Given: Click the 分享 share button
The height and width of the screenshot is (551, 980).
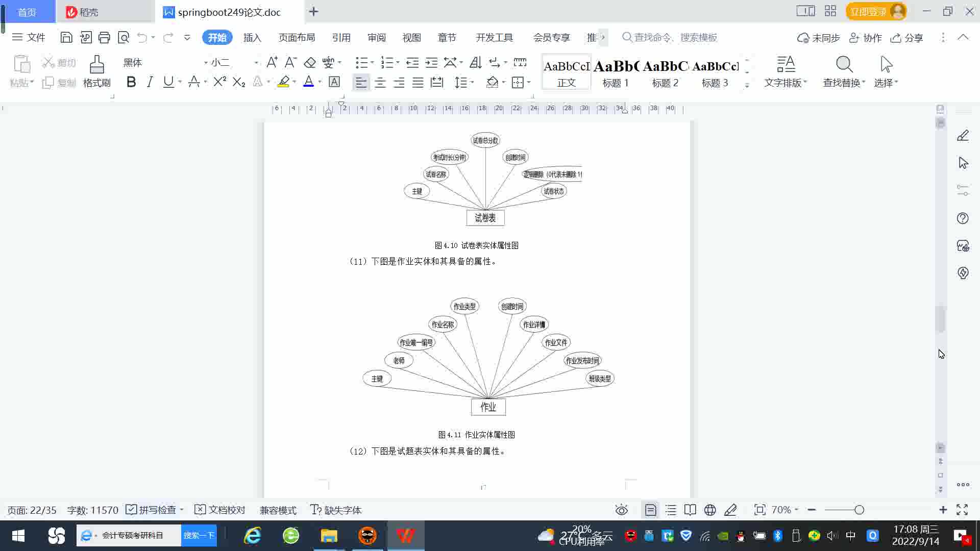Looking at the screenshot, I should (907, 38).
